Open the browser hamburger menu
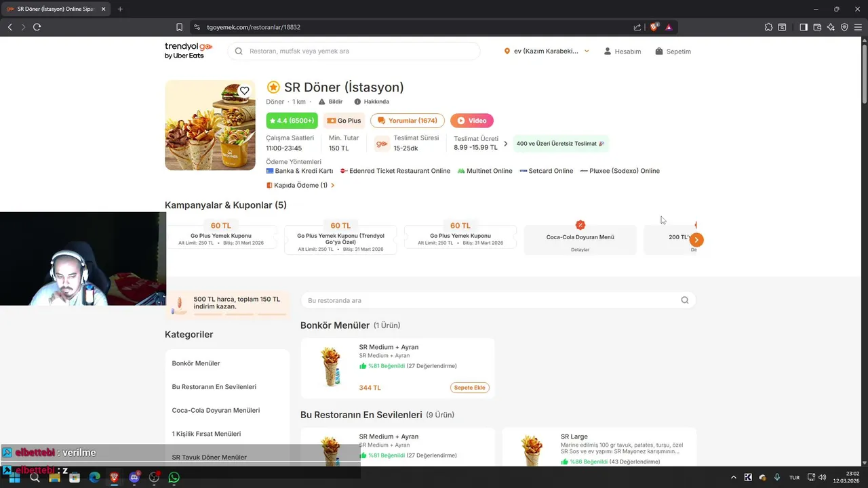This screenshot has height=488, width=868. [x=858, y=27]
